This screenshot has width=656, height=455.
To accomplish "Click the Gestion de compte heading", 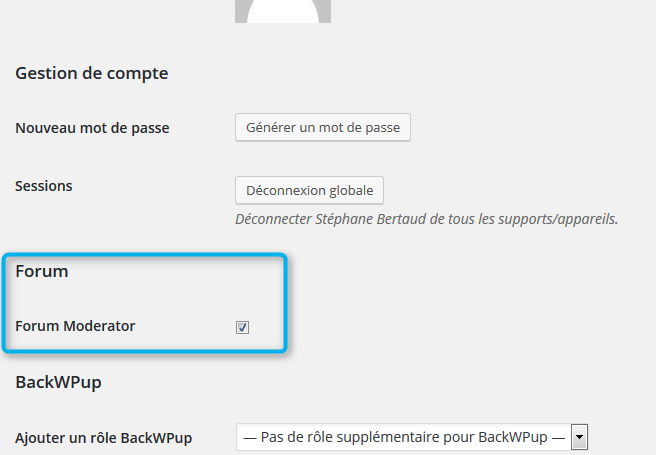I will click(x=92, y=74).
